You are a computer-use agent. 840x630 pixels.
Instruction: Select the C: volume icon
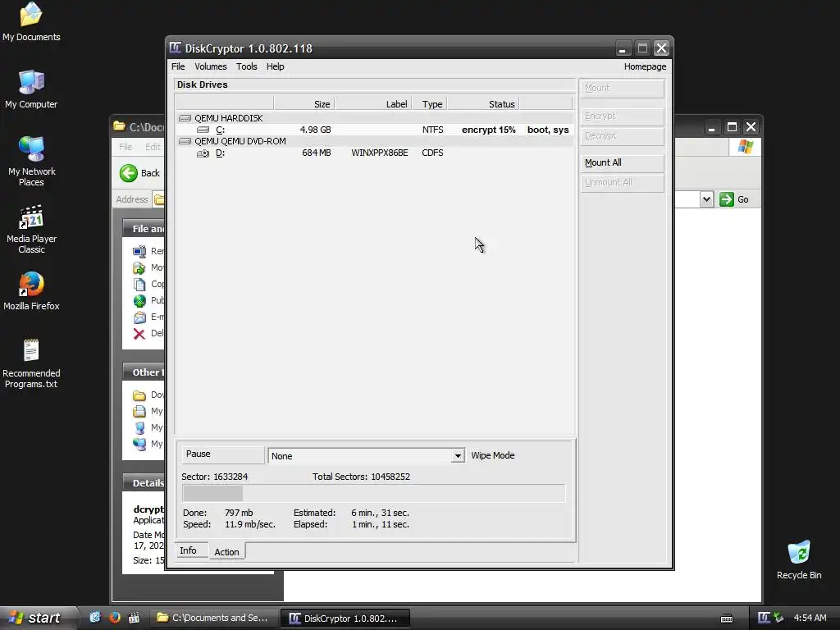[203, 130]
